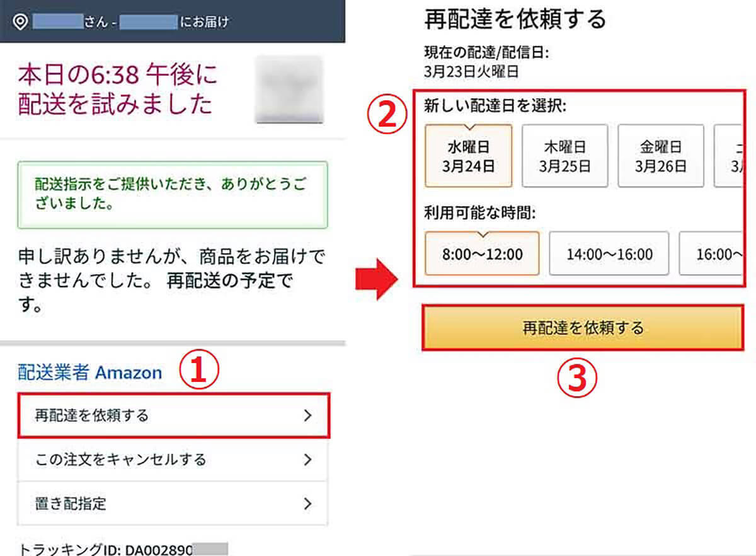The height and width of the screenshot is (556, 756).
Task: Open the 再配達を依頼する menu row
Action: (x=173, y=415)
